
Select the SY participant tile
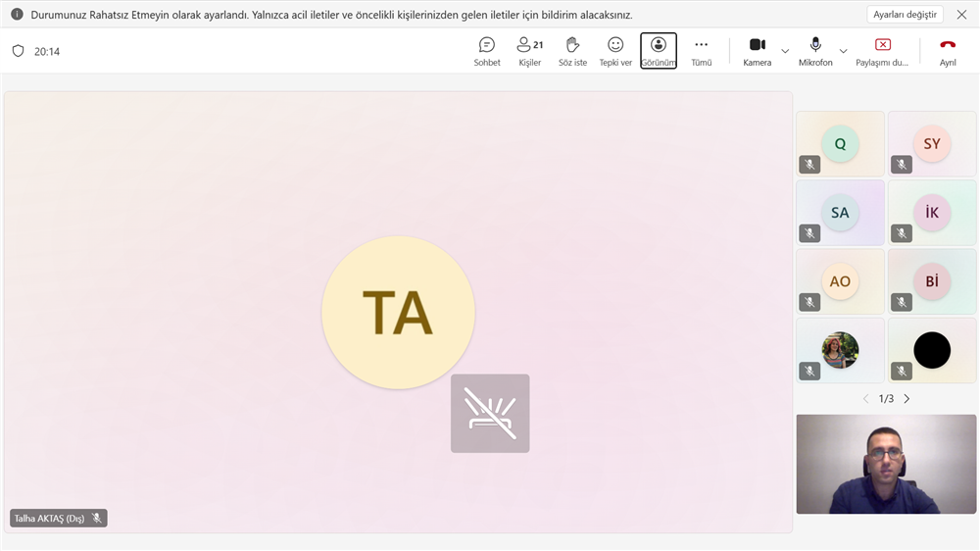(932, 143)
